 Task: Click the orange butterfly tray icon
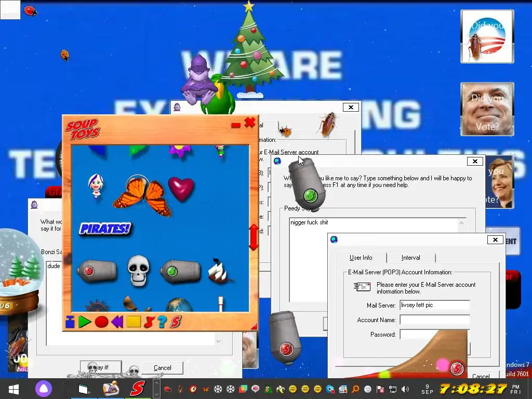pos(206,389)
